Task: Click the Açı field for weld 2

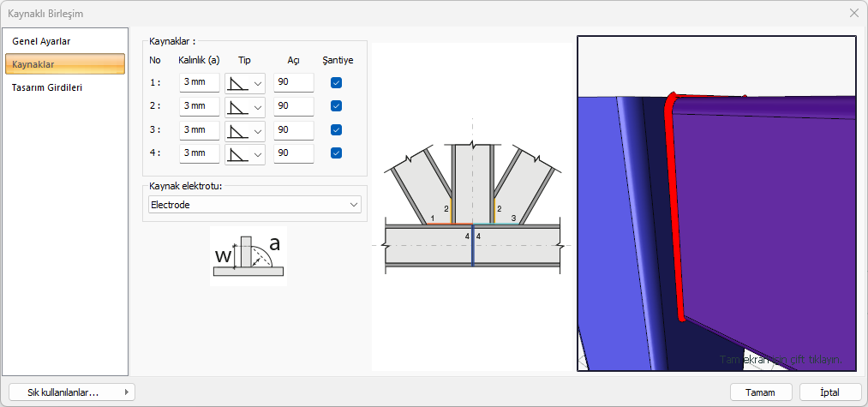Action: click(x=293, y=106)
